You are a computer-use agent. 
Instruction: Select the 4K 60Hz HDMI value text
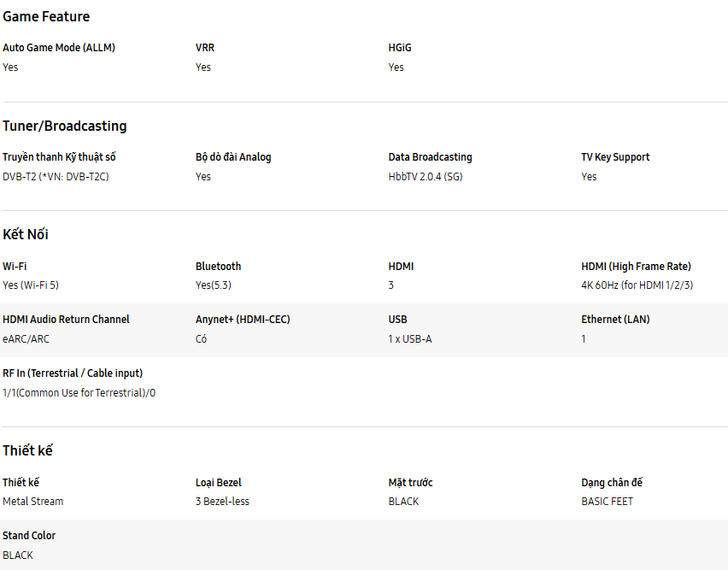(x=637, y=285)
